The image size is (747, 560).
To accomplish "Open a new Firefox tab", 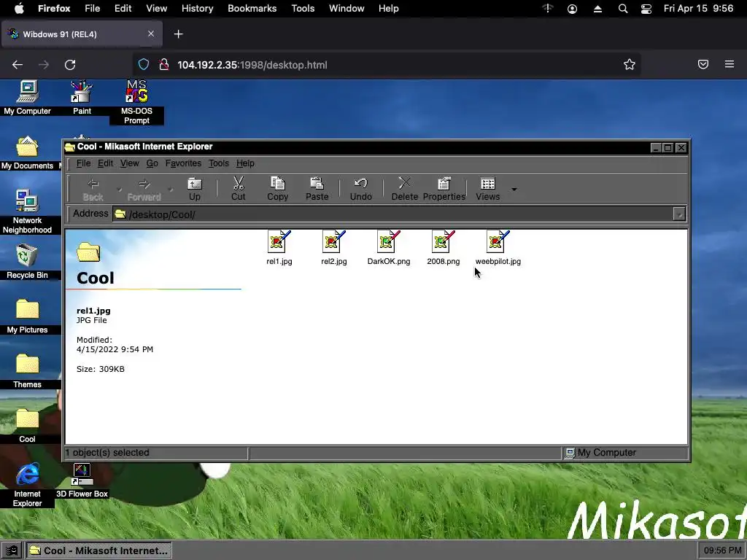I will point(178,34).
